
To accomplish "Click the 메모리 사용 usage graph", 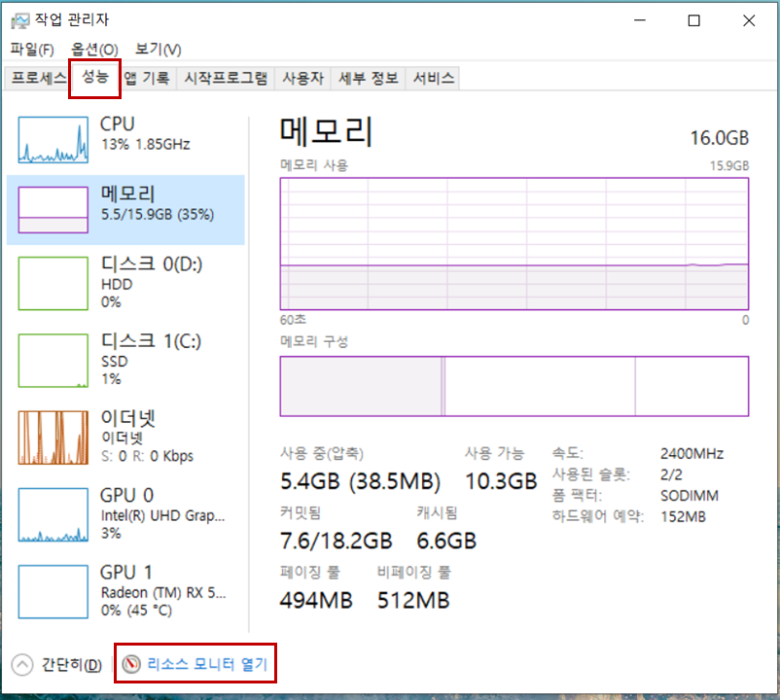I will click(x=514, y=245).
